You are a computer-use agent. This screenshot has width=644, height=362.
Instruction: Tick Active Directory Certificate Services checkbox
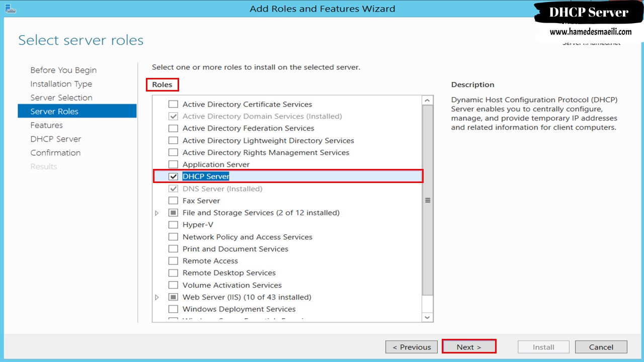[x=173, y=104]
